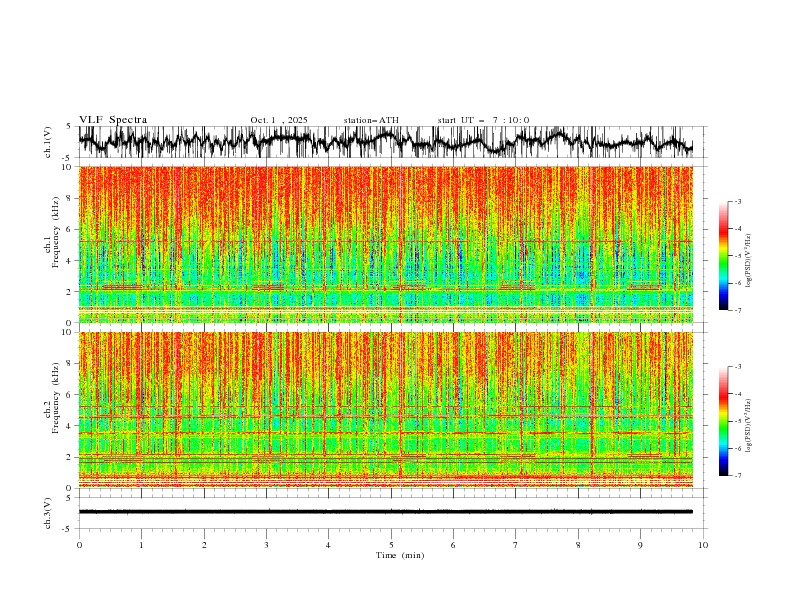The height and width of the screenshot is (612, 792).
Task: Select the log(PSD) label beside ch.2 colorbar
Action: tap(749, 425)
